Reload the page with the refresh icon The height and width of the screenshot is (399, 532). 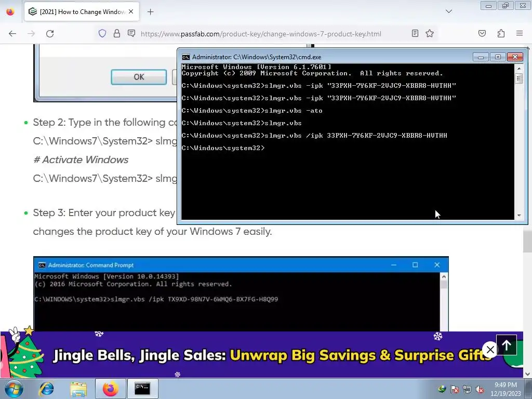pos(50,34)
